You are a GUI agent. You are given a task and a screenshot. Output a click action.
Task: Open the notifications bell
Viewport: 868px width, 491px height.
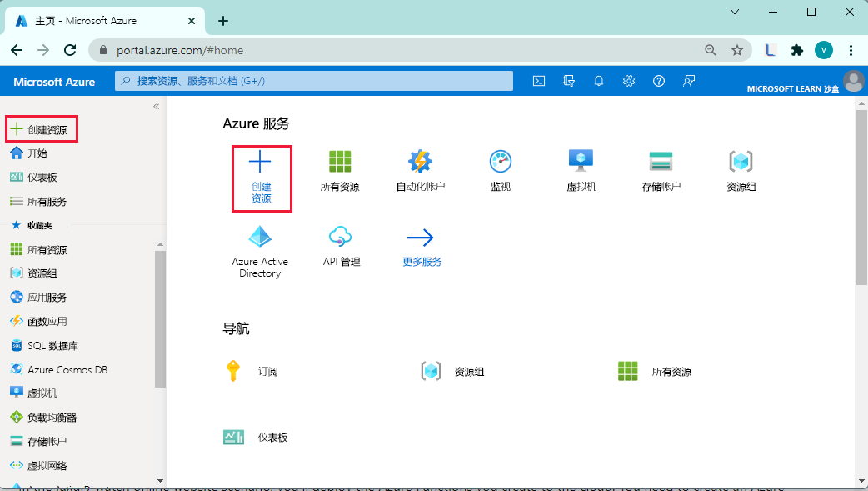click(598, 81)
